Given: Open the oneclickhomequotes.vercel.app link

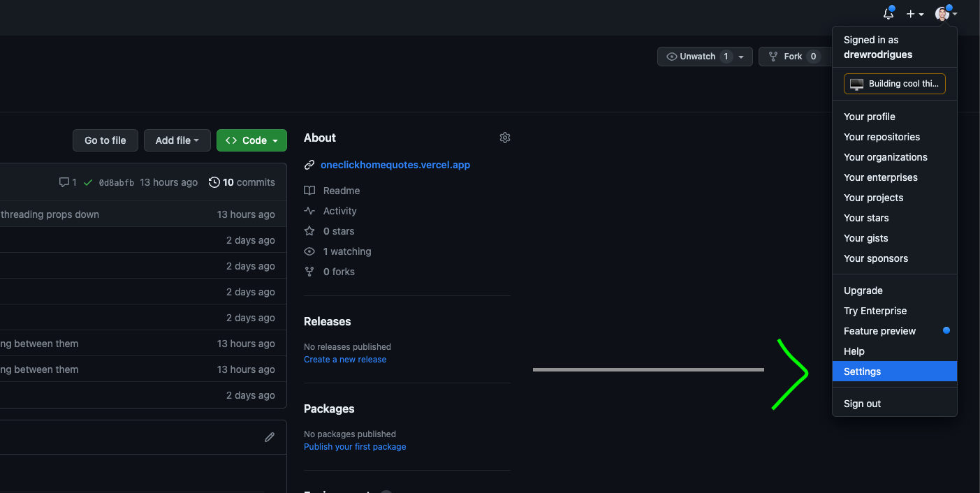Looking at the screenshot, I should pyautogui.click(x=395, y=165).
